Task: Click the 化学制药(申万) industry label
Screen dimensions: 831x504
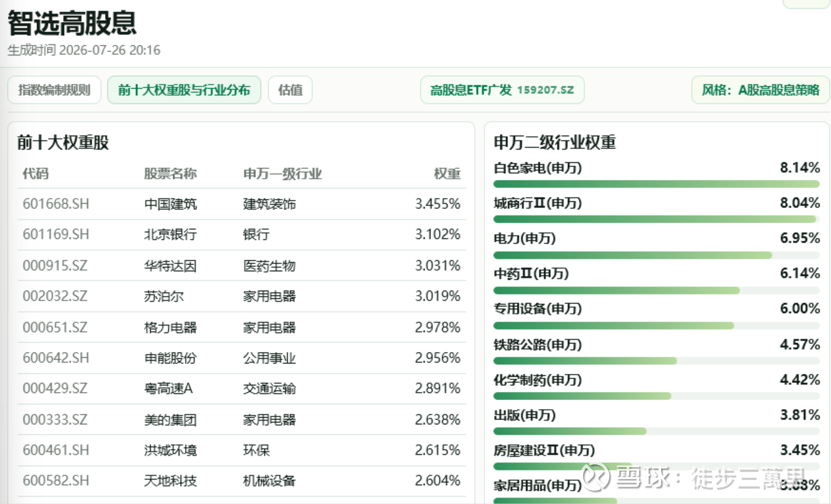Action: (538, 380)
